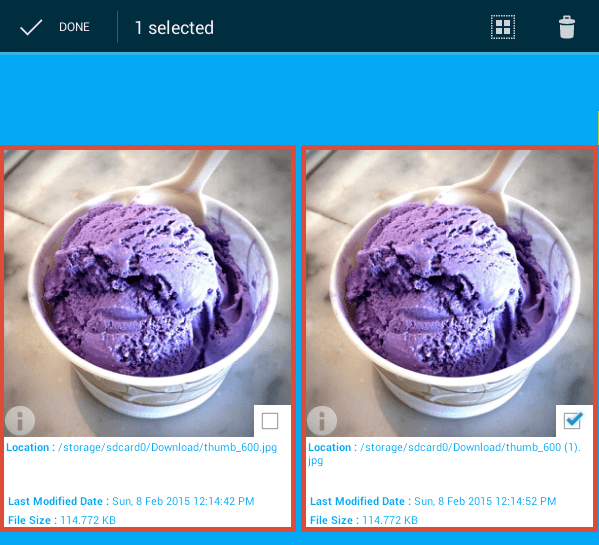Check the box on thumb_600.jpg
599x545 pixels.
tap(270, 421)
